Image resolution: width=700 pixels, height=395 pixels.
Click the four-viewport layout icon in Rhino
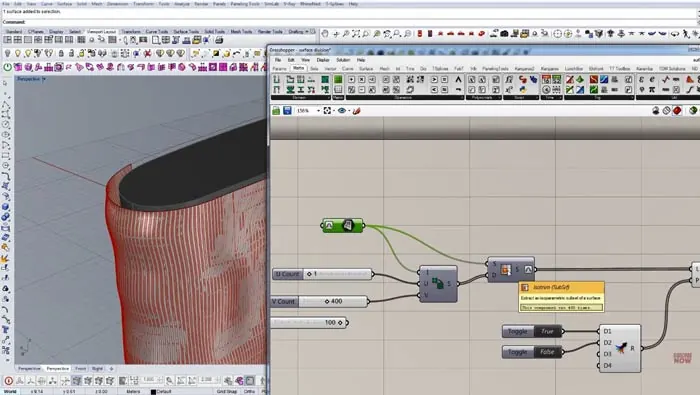(x=17, y=40)
